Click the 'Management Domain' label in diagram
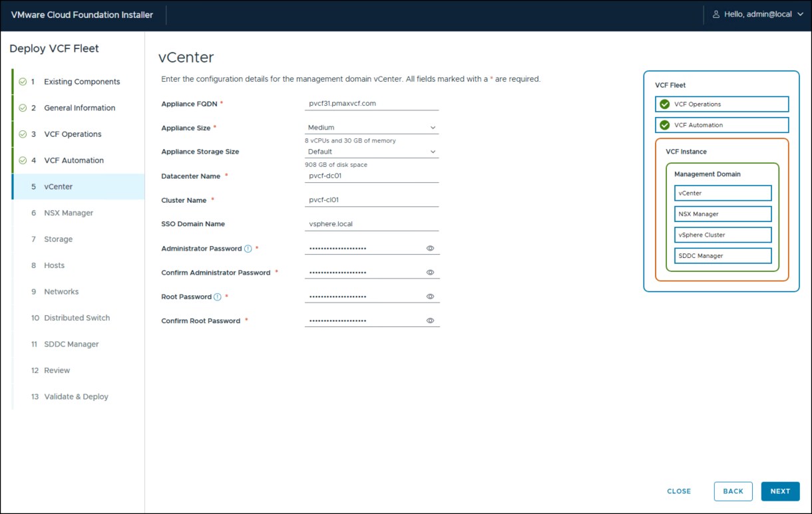 (x=708, y=174)
